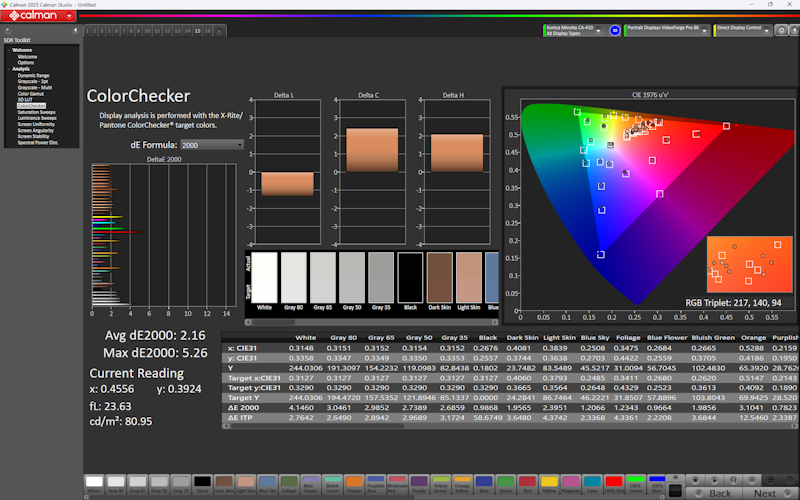Click the Back navigation button
Screen dimensions: 800x500
[714, 493]
